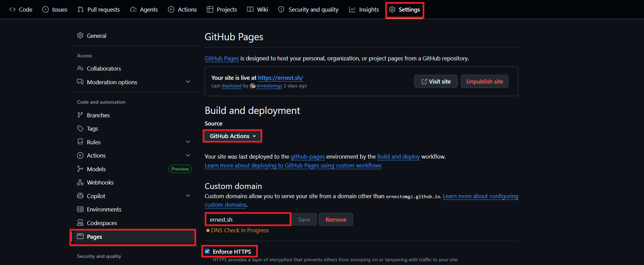Image resolution: width=644 pixels, height=265 pixels.
Task: Click the Unpublish site button
Action: coord(485,82)
